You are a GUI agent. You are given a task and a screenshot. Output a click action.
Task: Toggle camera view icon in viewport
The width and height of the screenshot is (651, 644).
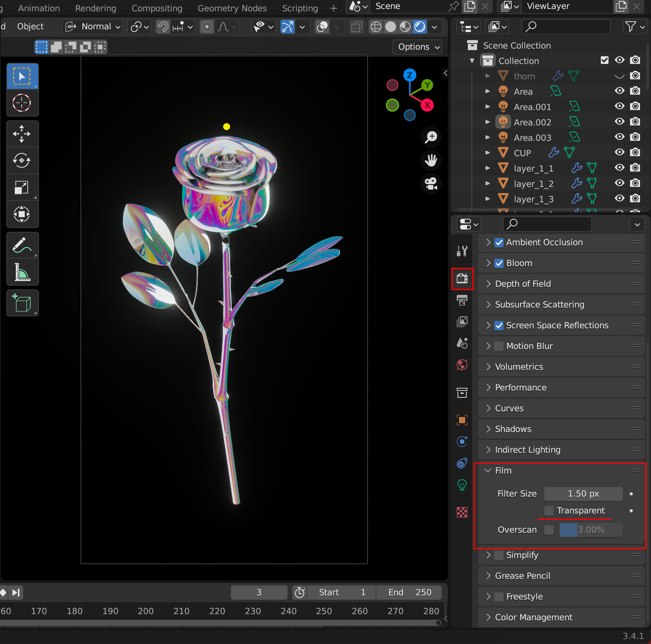click(x=431, y=184)
